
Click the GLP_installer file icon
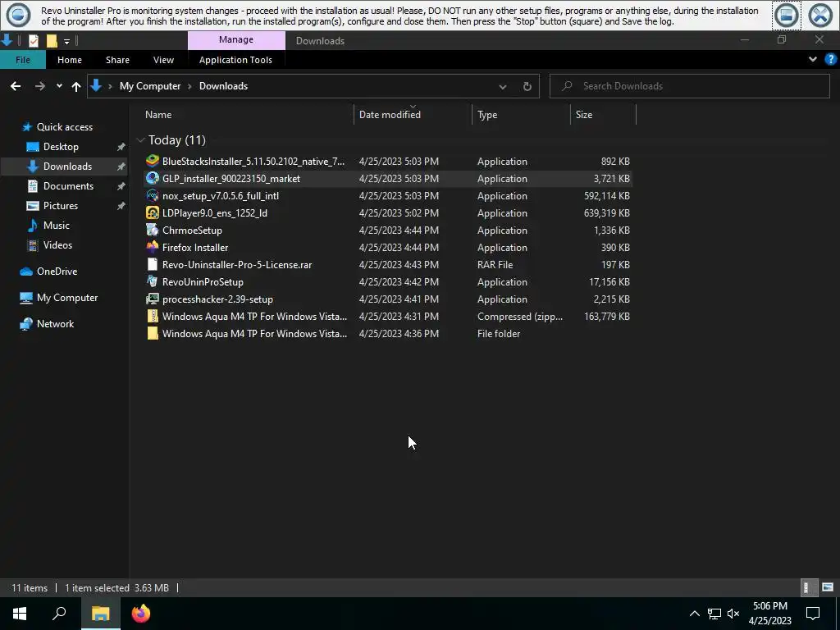(x=153, y=178)
